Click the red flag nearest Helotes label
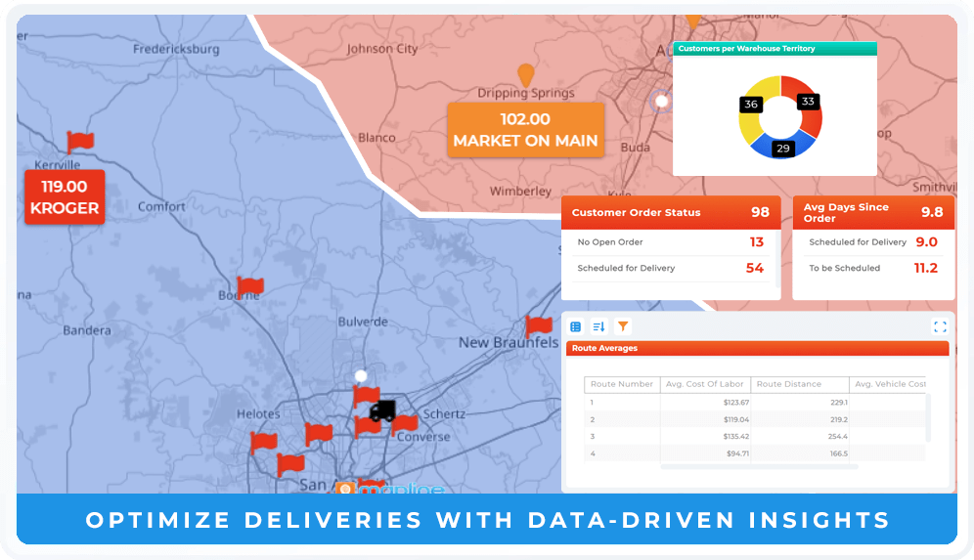Viewport: 974px width, 560px height. click(263, 443)
